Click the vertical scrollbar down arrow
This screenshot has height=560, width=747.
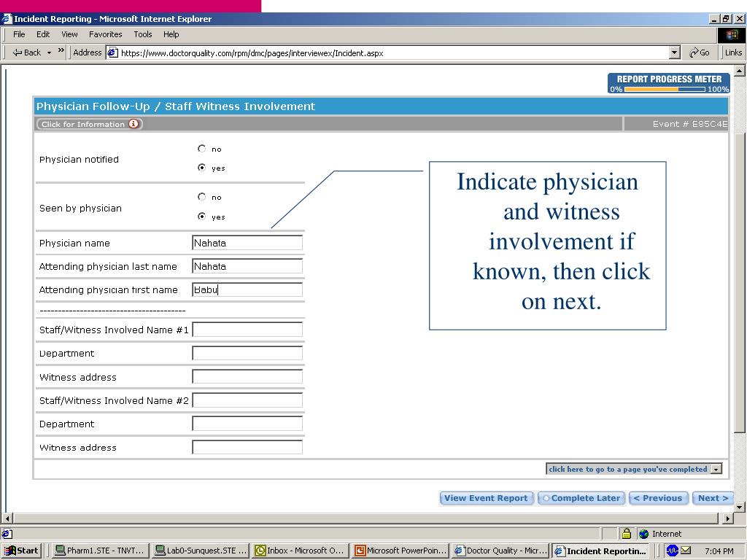tap(740, 506)
